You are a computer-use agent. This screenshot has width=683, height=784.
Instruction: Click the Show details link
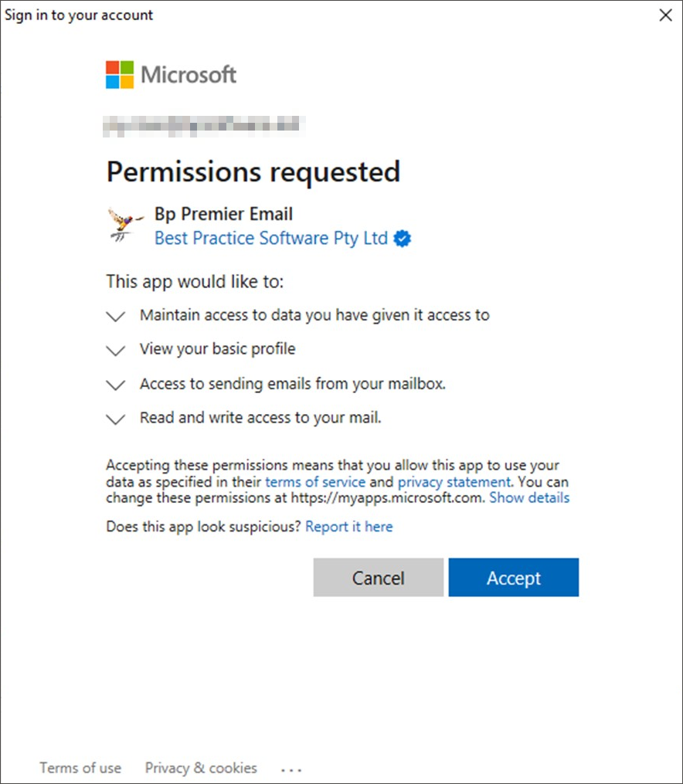point(529,498)
